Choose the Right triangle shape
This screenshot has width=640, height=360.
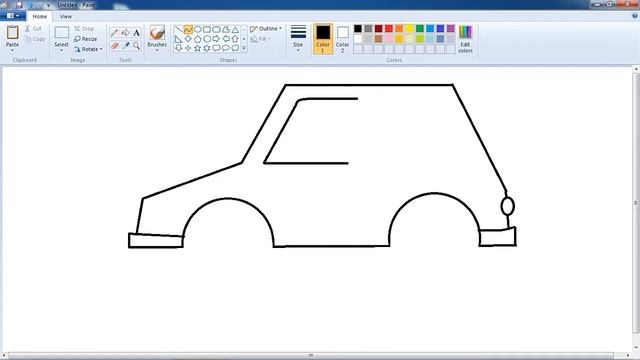click(179, 39)
